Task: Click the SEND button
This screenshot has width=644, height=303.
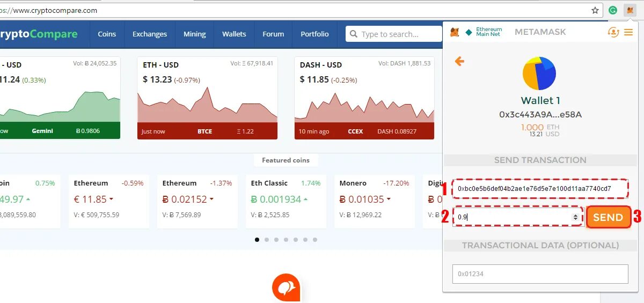Action: click(608, 217)
